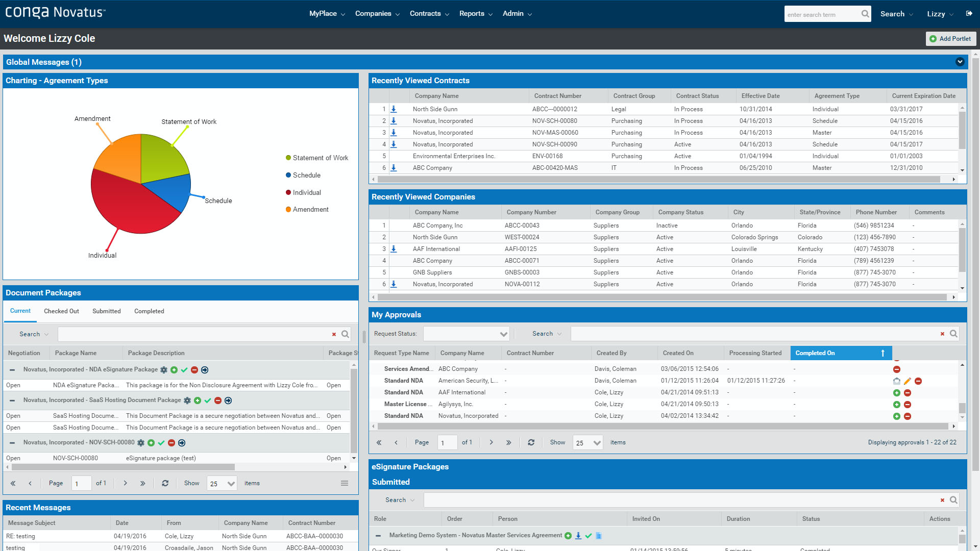
Task: Click download icon for ABC-00420-MAS contract row
Action: 394,168
